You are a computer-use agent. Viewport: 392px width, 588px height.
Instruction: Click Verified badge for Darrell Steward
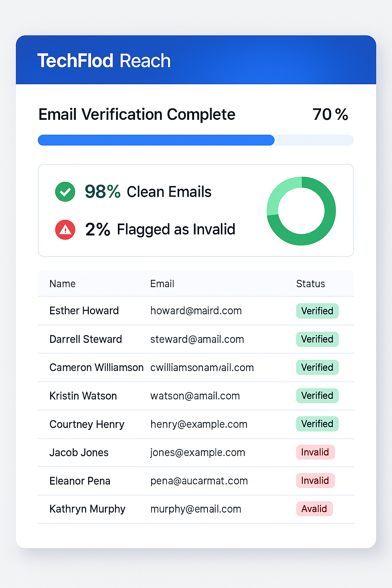(317, 339)
